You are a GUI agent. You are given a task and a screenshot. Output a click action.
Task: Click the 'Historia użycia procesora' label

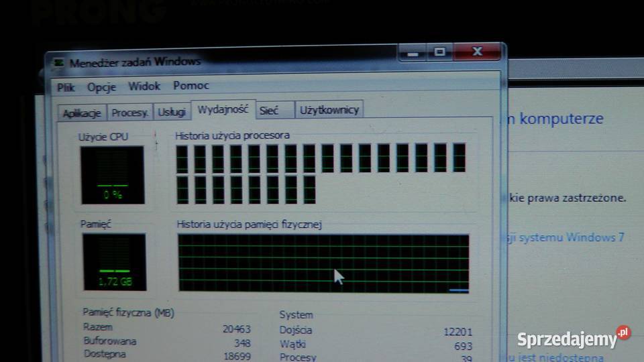[x=233, y=135]
